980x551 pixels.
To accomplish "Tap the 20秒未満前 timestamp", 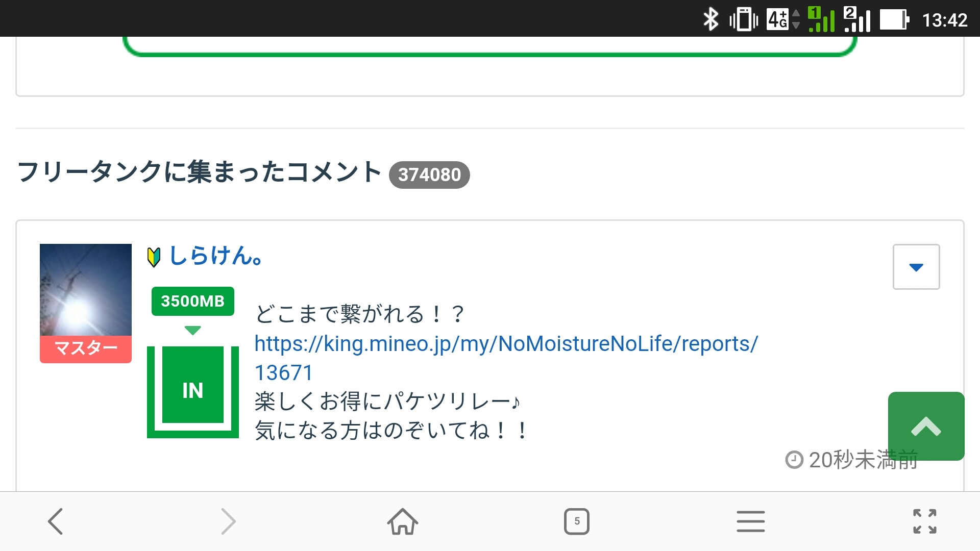I will (852, 460).
